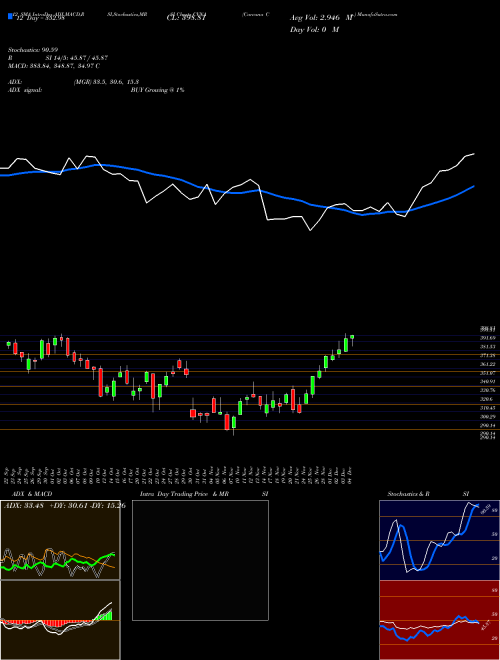Select the '12 Day = 332.98' moving average label
500x660 pixels.
pyautogui.click(x=39, y=18)
